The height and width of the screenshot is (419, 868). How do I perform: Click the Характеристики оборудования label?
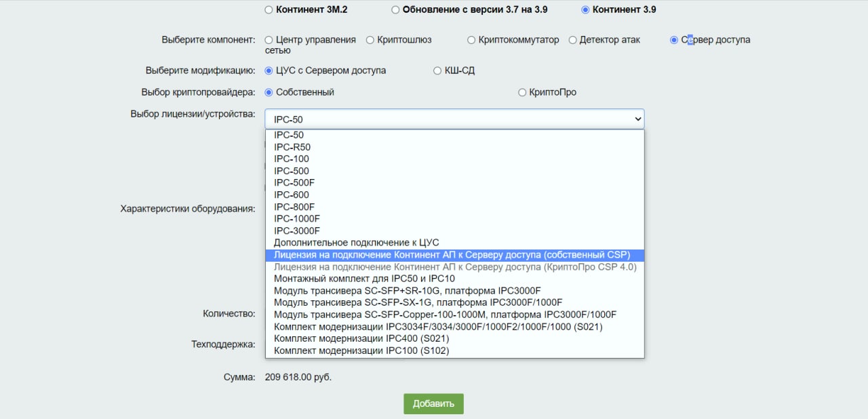[x=187, y=208]
